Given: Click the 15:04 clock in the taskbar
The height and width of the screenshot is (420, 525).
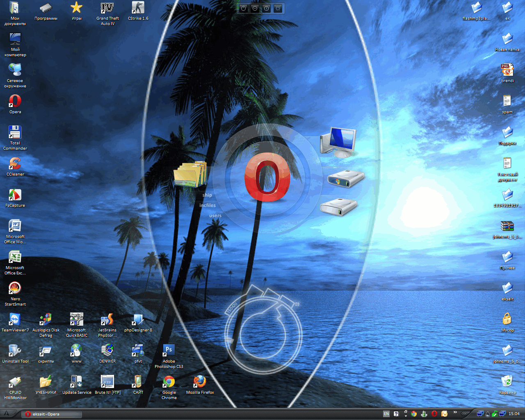Looking at the screenshot, I should [514, 414].
